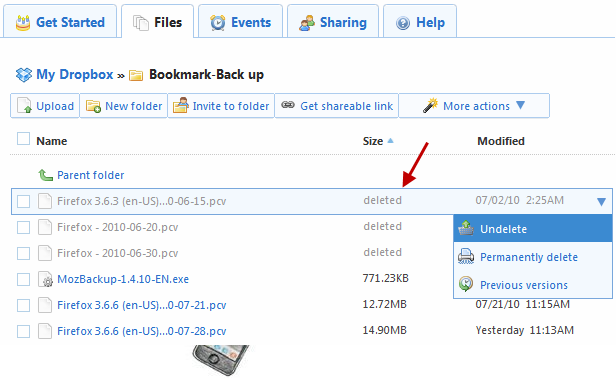Image resolution: width=616 pixels, height=379 pixels.
Task: Click file icon of Firefox - 2010-06-30.pcv
Action: point(45,253)
